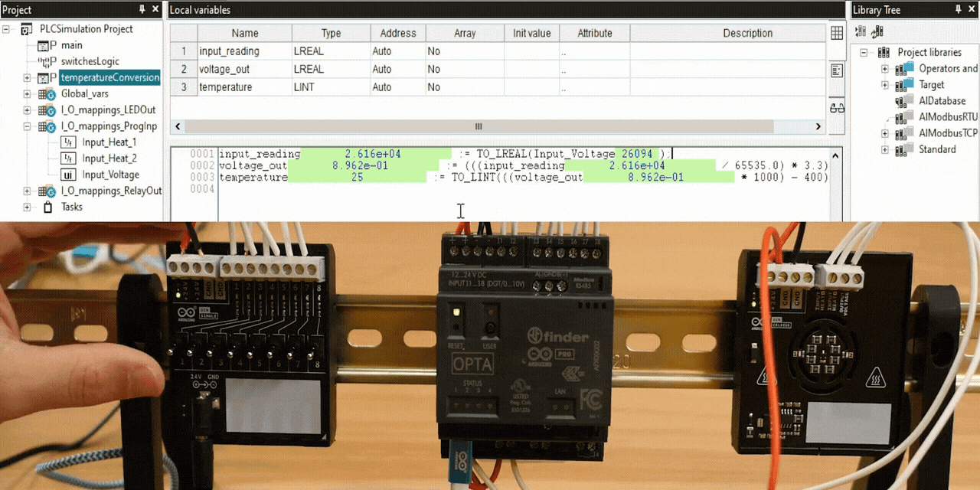The width and height of the screenshot is (980, 490).
Task: Select row 3 header in variables table
Action: 184,87
